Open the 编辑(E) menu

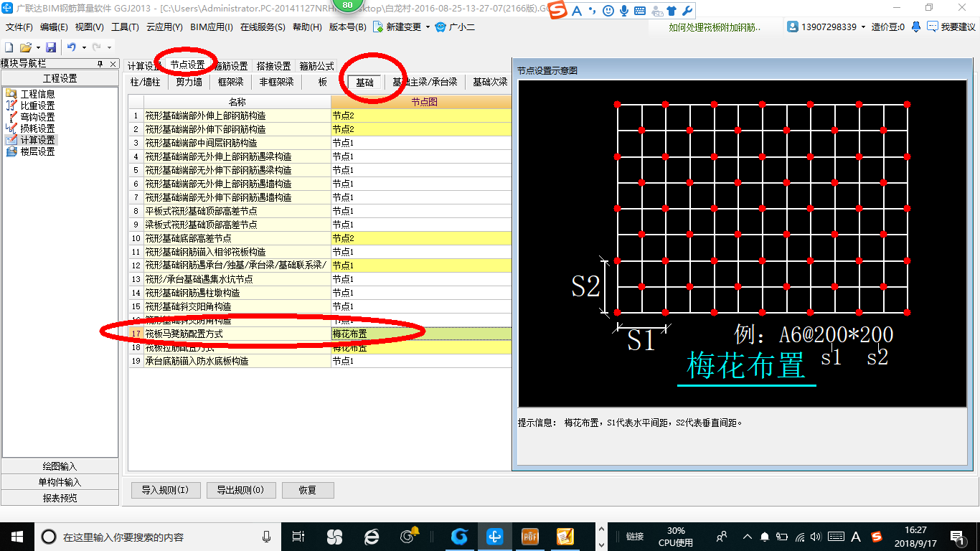pos(54,27)
